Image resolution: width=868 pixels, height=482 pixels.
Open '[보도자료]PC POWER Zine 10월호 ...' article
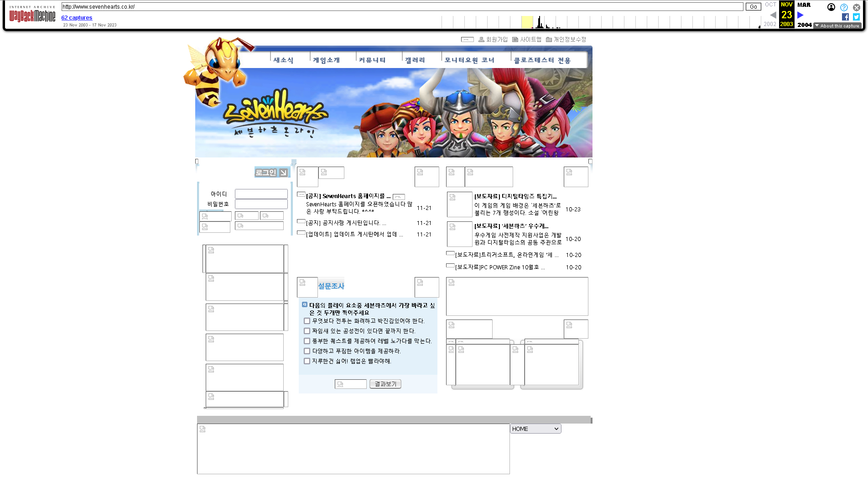coord(500,267)
